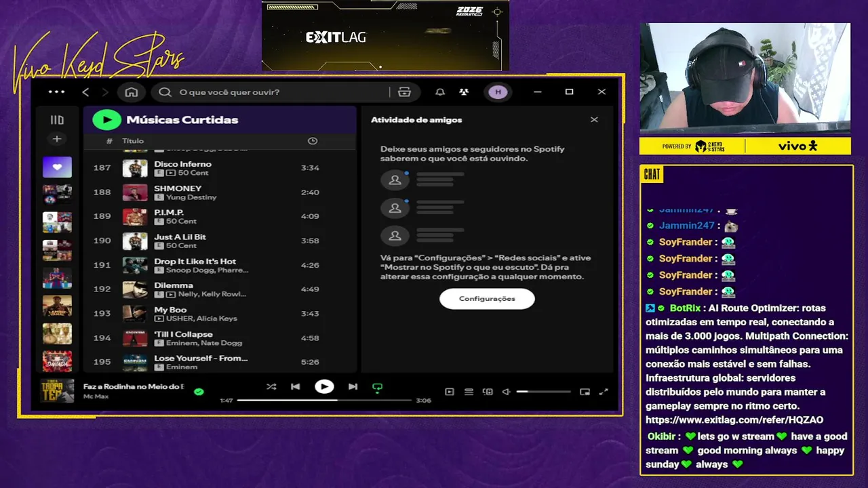Create a new playlist with plus icon
This screenshot has width=868, height=488.
(x=57, y=139)
